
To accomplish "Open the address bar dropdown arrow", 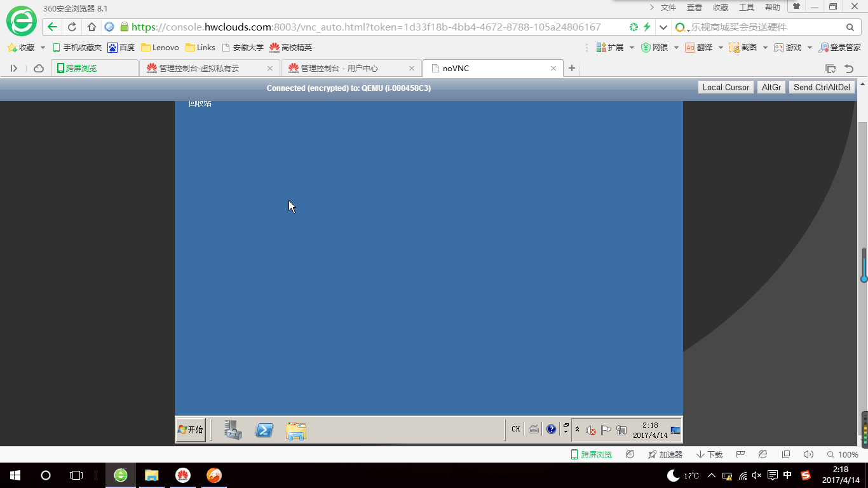I will click(x=663, y=27).
